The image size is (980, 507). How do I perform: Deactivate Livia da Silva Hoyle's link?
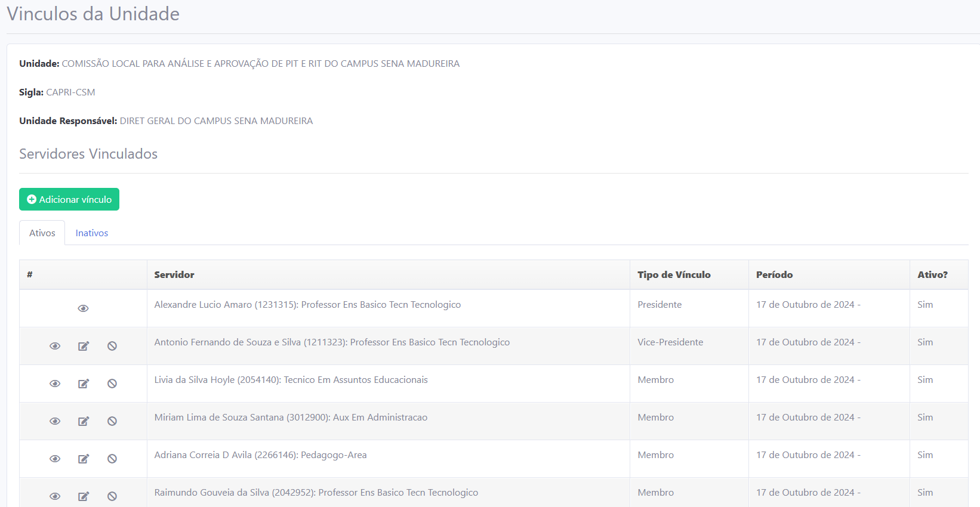coord(112,384)
